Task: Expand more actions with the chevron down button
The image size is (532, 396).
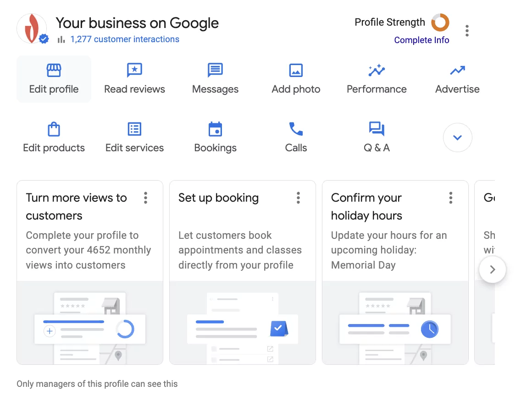Action: tap(457, 137)
